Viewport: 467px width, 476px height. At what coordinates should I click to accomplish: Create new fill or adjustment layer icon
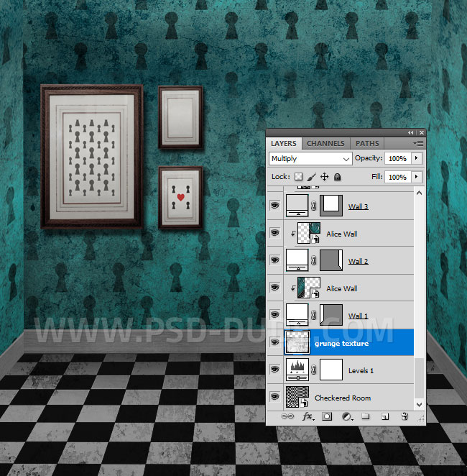coord(347,416)
